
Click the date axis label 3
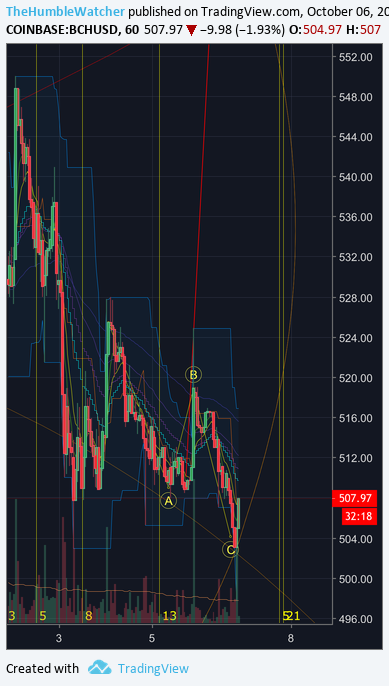[x=60, y=637]
